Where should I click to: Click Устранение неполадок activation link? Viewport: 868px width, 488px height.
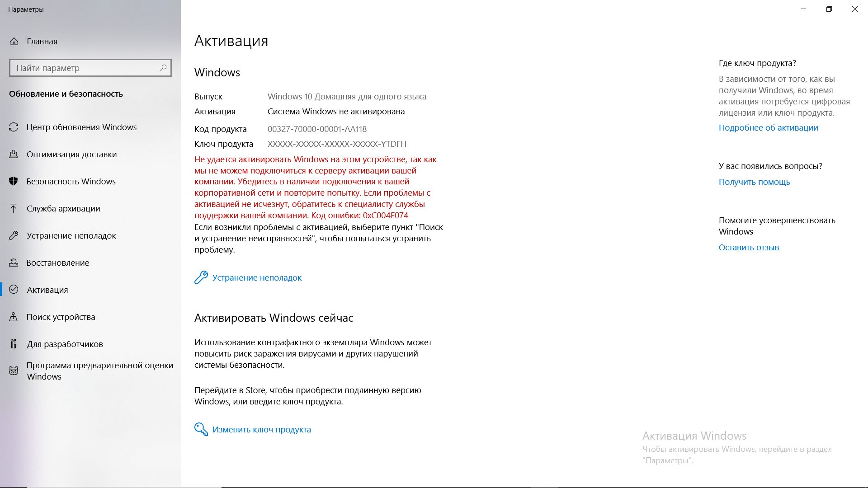tap(257, 277)
